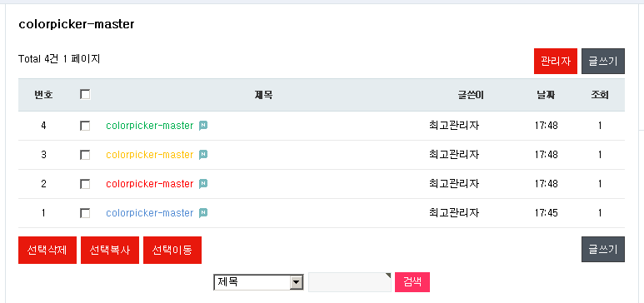Open the red colorpicker-master post link
The height and width of the screenshot is (303, 644).
[x=149, y=184]
